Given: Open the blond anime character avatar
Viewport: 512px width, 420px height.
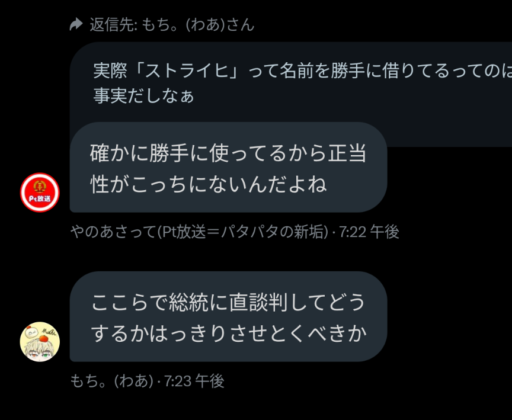Looking at the screenshot, I should 40,342.
